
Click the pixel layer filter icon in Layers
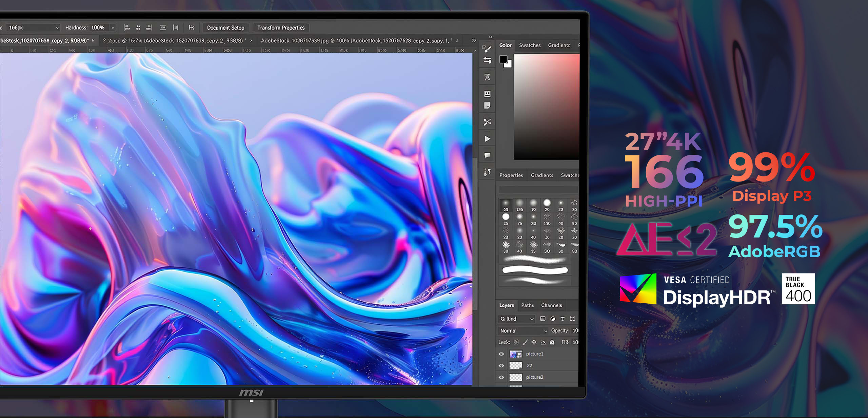point(542,319)
